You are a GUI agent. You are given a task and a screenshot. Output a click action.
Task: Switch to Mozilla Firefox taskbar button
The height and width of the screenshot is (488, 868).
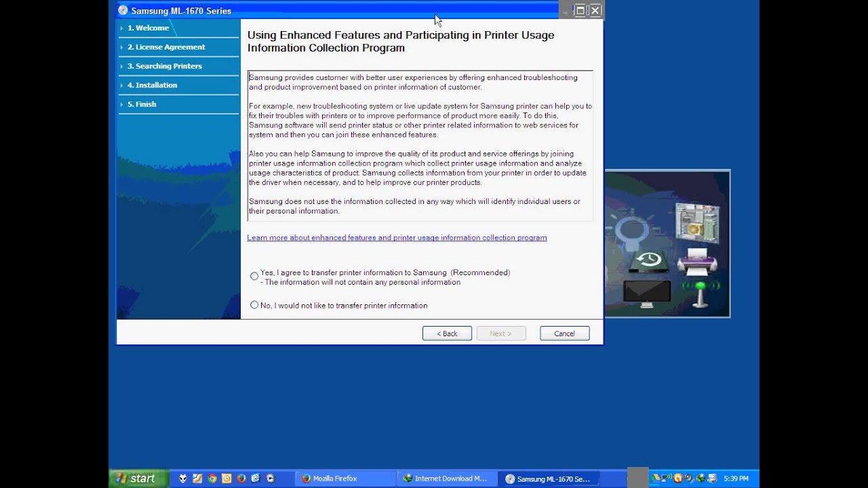(x=344, y=479)
